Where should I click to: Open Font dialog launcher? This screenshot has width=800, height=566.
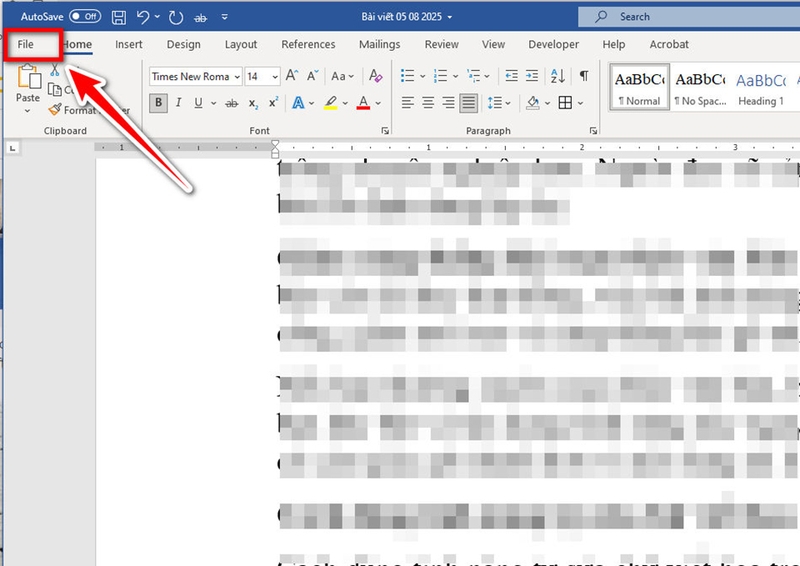(x=385, y=131)
